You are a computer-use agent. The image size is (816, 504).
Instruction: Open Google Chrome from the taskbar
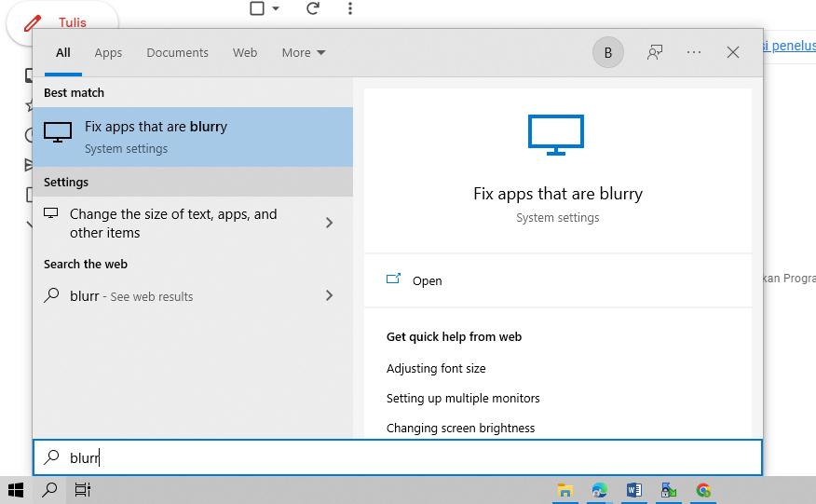point(703,490)
